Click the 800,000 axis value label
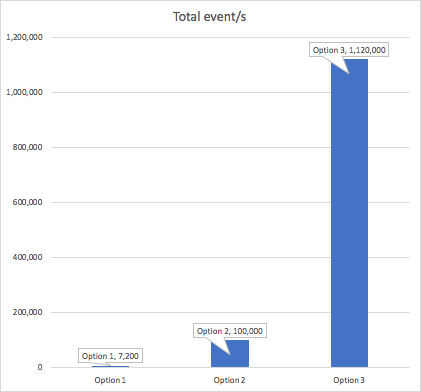 (28, 147)
